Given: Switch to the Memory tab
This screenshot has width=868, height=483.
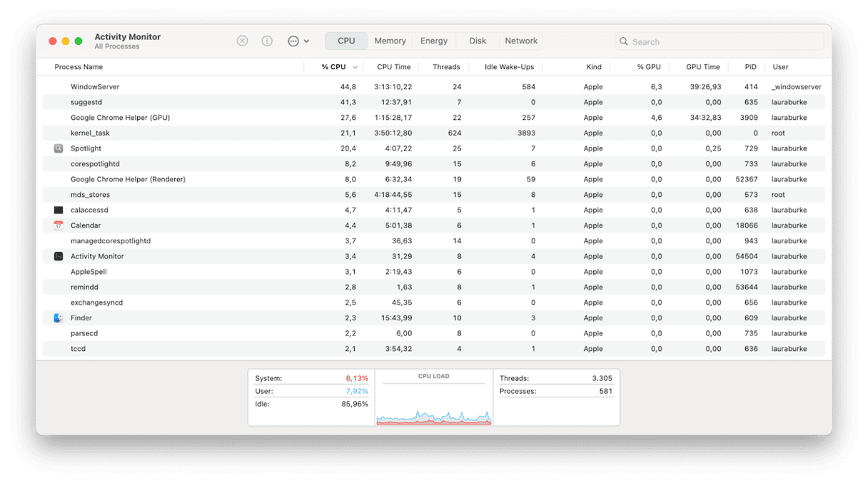Looking at the screenshot, I should click(x=390, y=41).
